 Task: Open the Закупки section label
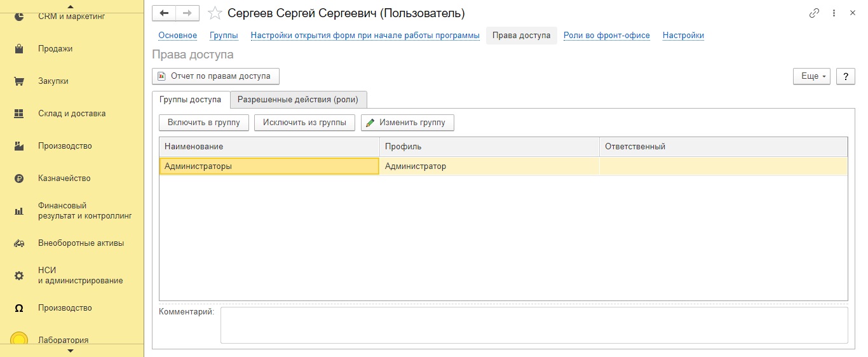tap(53, 81)
